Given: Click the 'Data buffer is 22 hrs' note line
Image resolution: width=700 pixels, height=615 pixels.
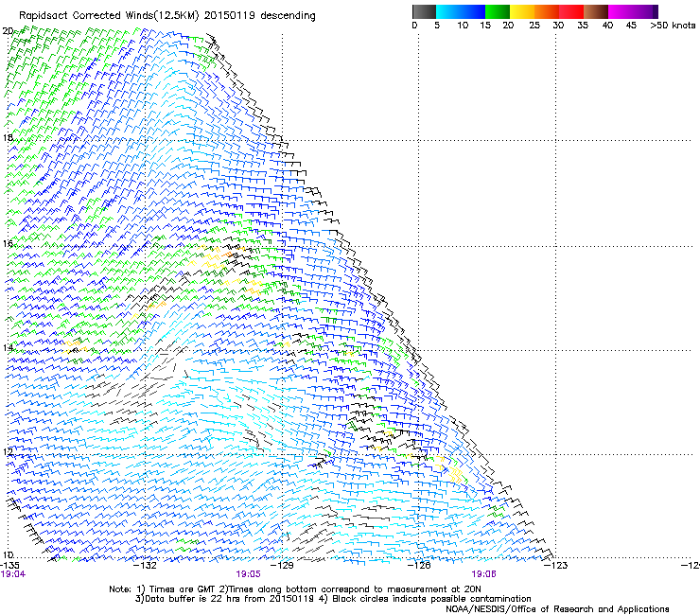Looking at the screenshot, I should point(333,599).
